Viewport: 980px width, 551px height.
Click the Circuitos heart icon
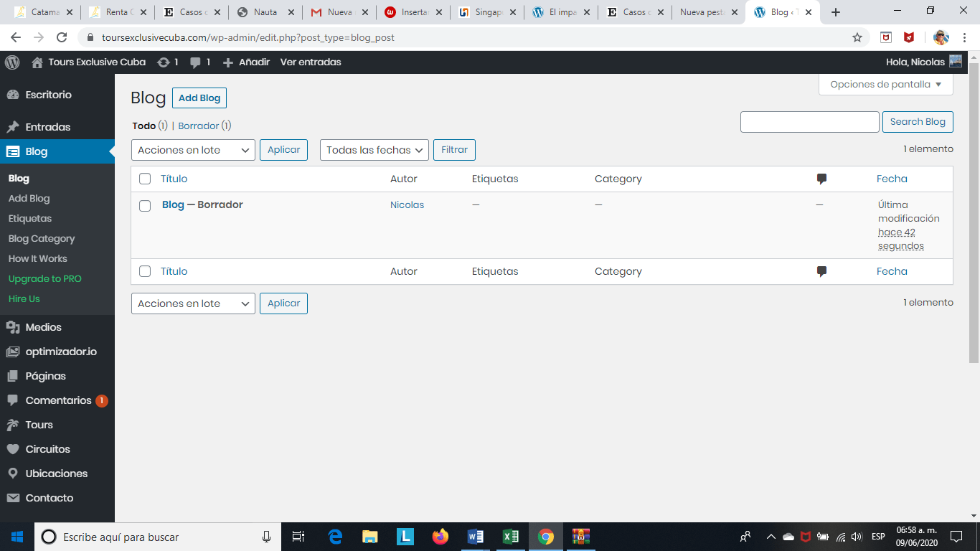(x=12, y=449)
